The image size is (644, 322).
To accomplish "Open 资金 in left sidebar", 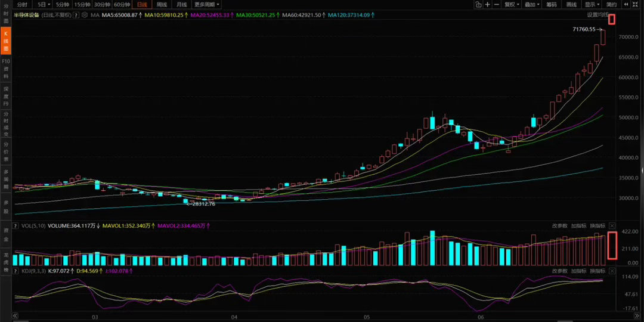I will [6, 234].
